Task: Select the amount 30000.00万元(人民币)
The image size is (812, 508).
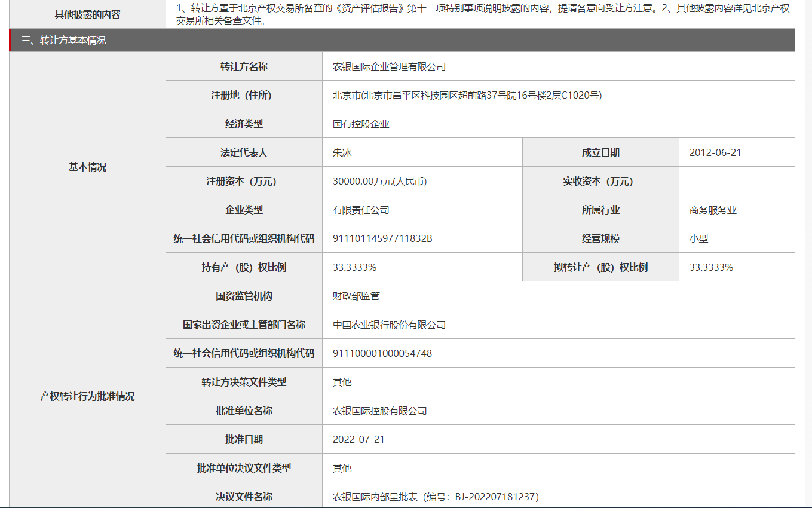Action: click(380, 182)
